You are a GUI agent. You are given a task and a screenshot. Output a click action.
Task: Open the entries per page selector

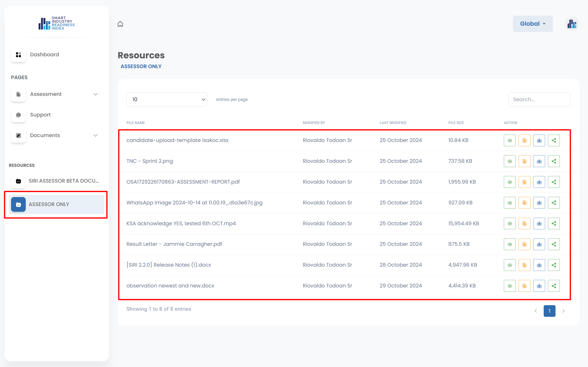tap(167, 100)
